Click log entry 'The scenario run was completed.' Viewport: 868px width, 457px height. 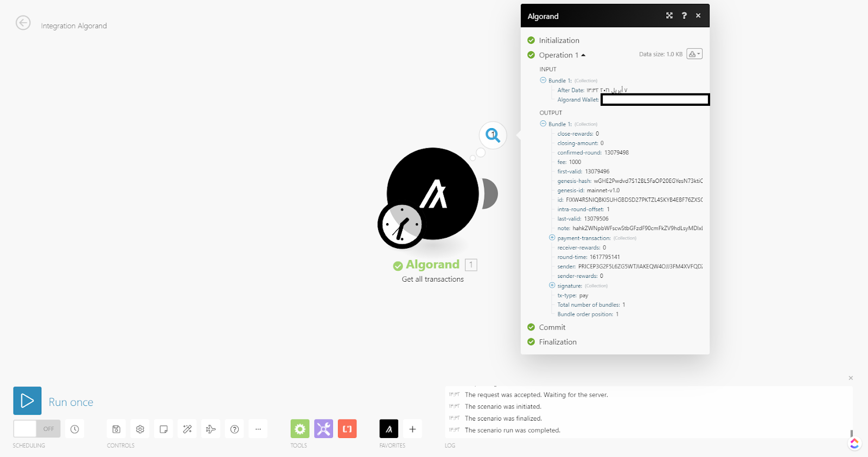click(513, 430)
